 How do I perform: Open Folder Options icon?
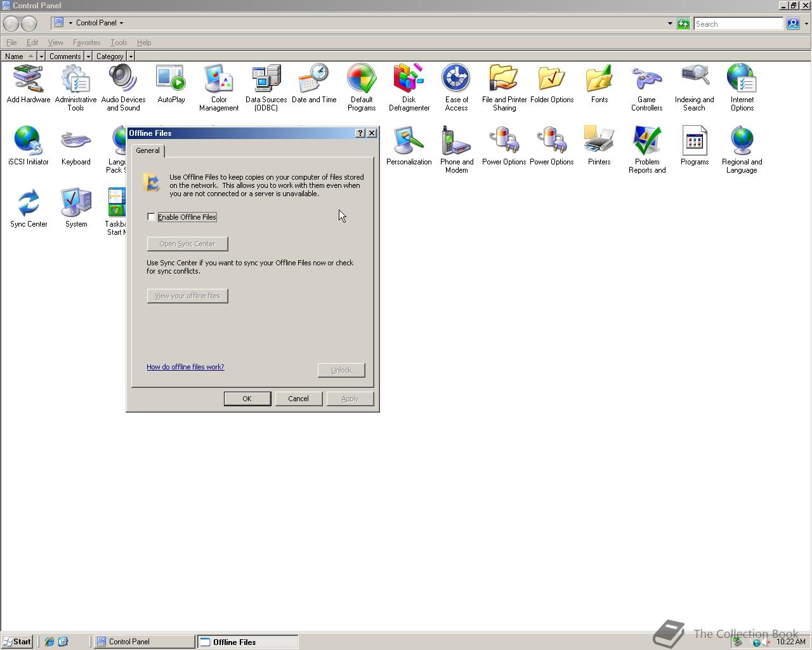click(x=552, y=84)
